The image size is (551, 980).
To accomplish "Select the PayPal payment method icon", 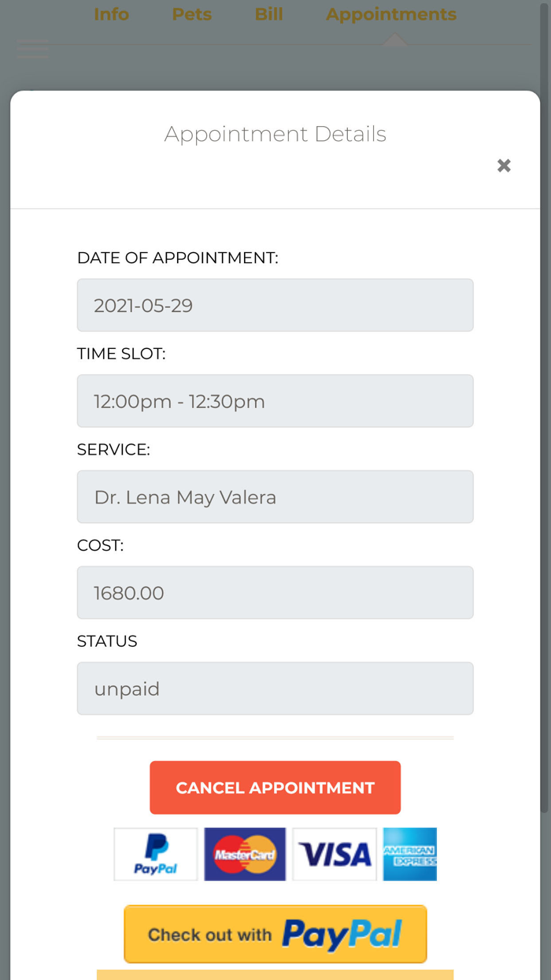I will click(155, 854).
